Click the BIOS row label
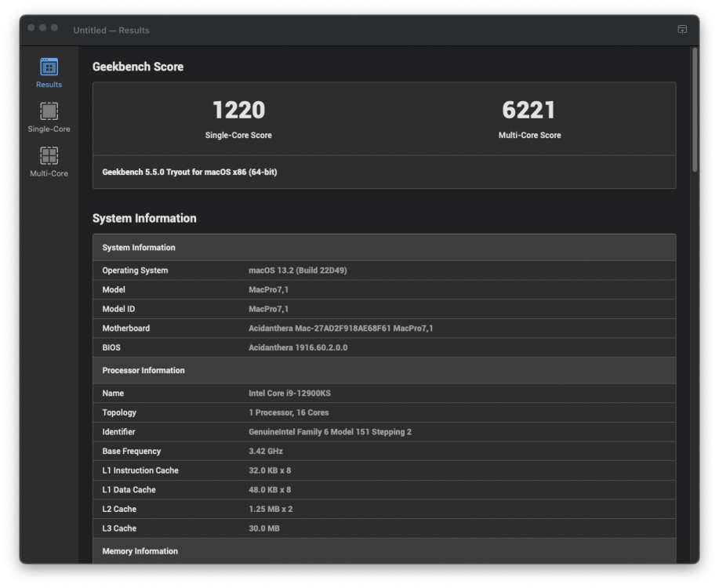Image resolution: width=719 pixels, height=588 pixels. [111, 347]
